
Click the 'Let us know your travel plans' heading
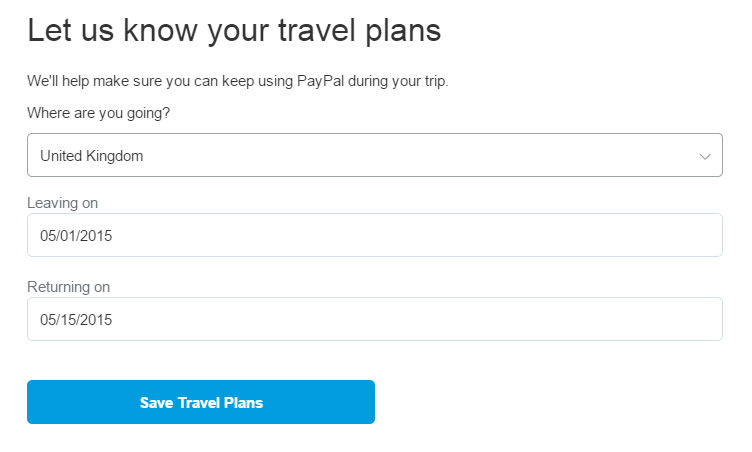click(234, 31)
